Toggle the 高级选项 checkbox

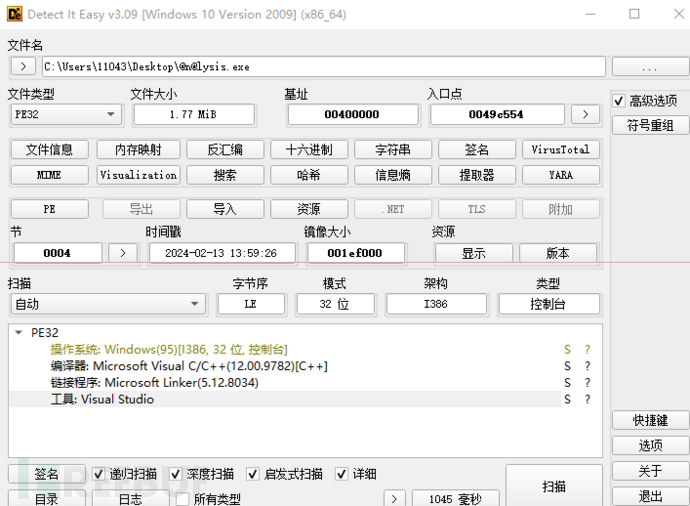[619, 101]
